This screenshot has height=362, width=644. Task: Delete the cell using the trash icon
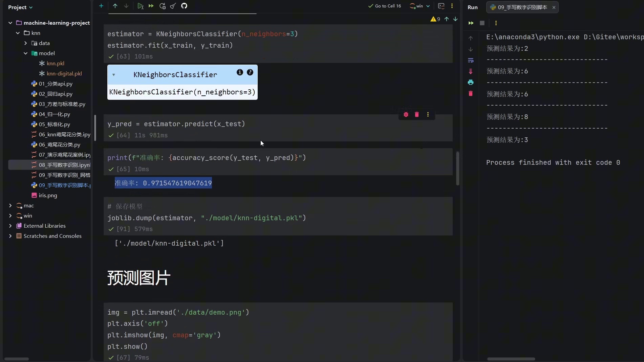pos(417,115)
